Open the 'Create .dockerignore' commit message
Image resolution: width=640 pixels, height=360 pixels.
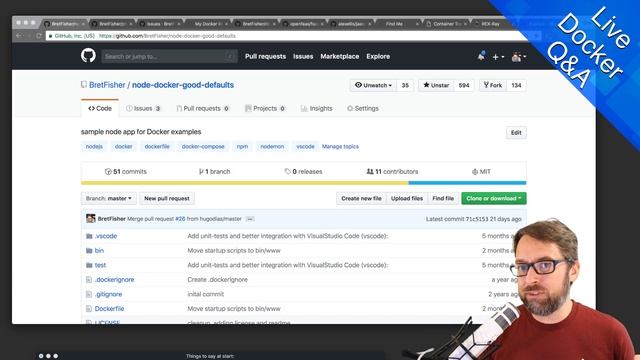pos(218,280)
